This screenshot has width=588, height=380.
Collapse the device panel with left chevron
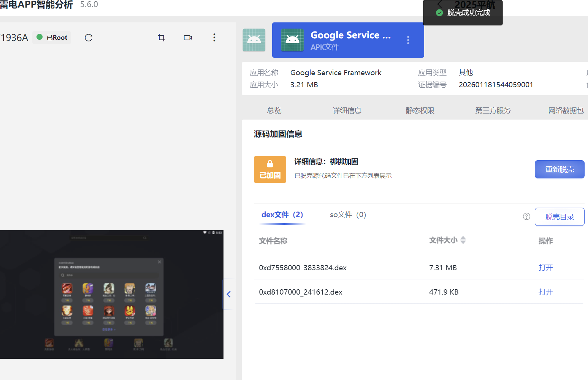click(x=229, y=294)
